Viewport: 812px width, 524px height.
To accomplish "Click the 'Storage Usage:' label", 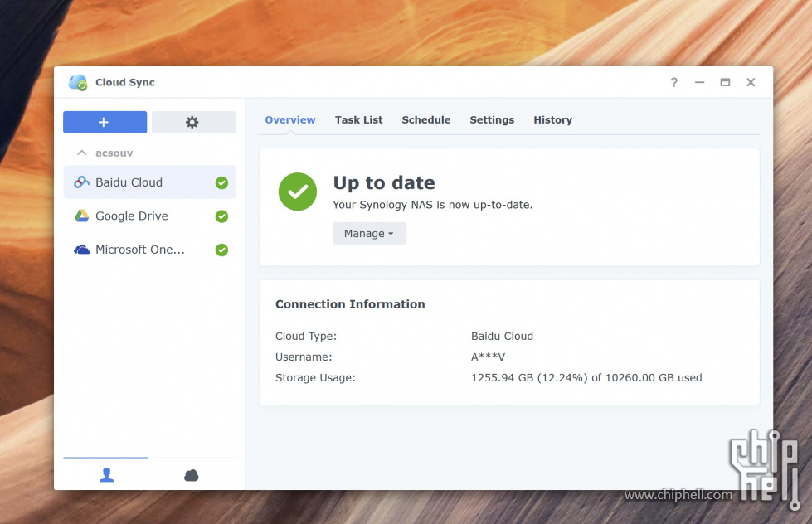I will 315,378.
